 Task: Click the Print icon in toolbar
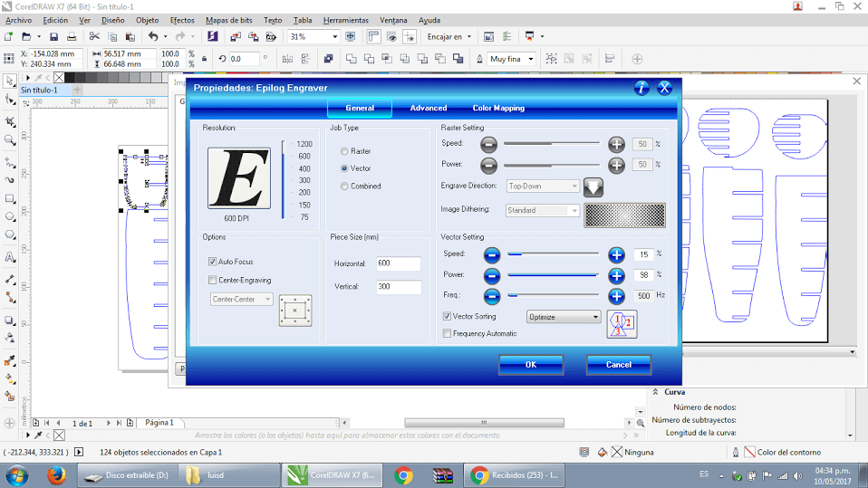(72, 36)
